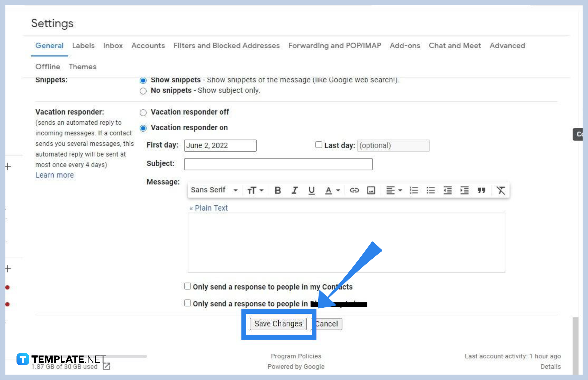Toggle bold formatting in the message editor
The height and width of the screenshot is (380, 588).
278,190
